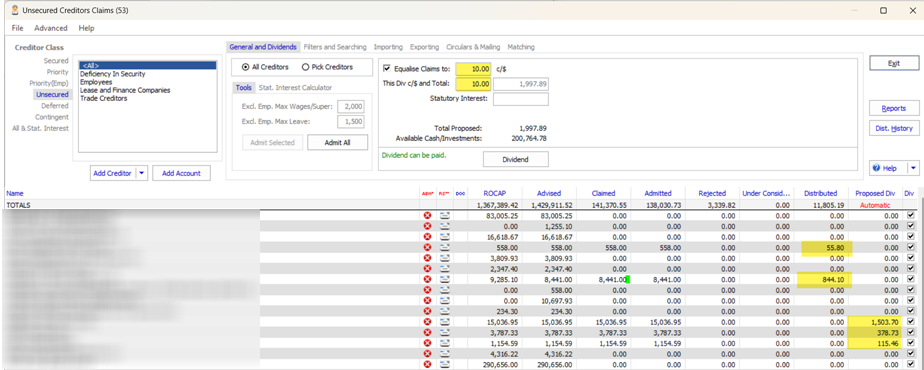This screenshot has height=370, width=924.
Task: Select the Deferred creditor class
Action: coord(55,105)
